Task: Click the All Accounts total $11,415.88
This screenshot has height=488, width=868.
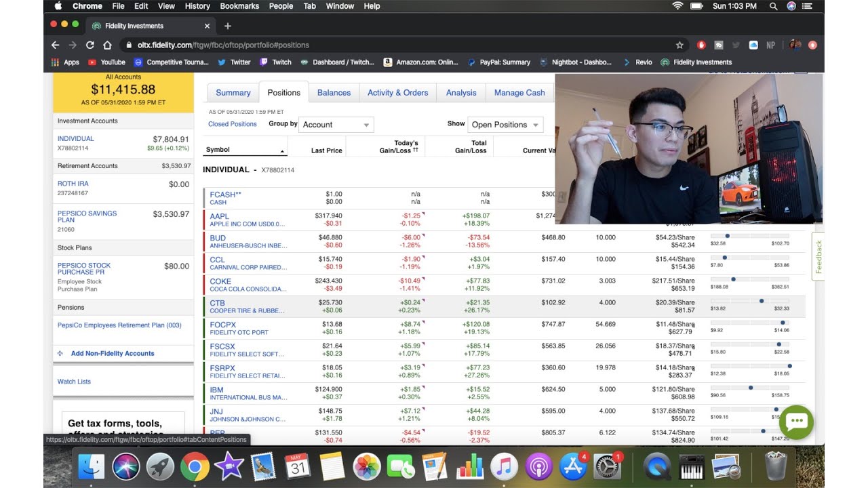Action: click(123, 89)
